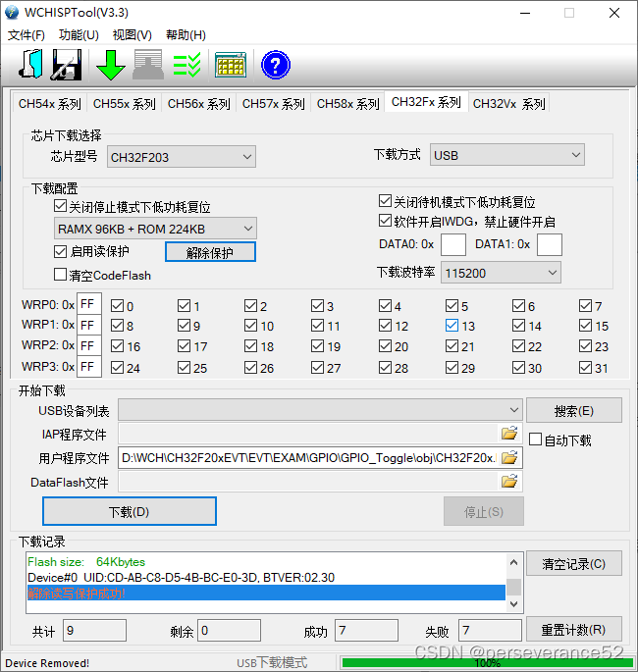The width and height of the screenshot is (638, 672).
Task: Click the WRP0 hex value field
Action: (x=89, y=304)
